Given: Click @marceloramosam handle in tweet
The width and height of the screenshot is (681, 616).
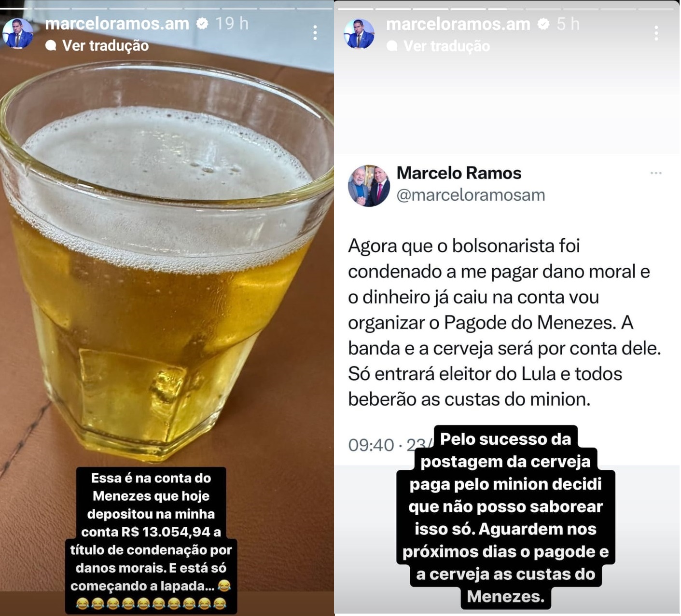Looking at the screenshot, I should coord(471,195).
